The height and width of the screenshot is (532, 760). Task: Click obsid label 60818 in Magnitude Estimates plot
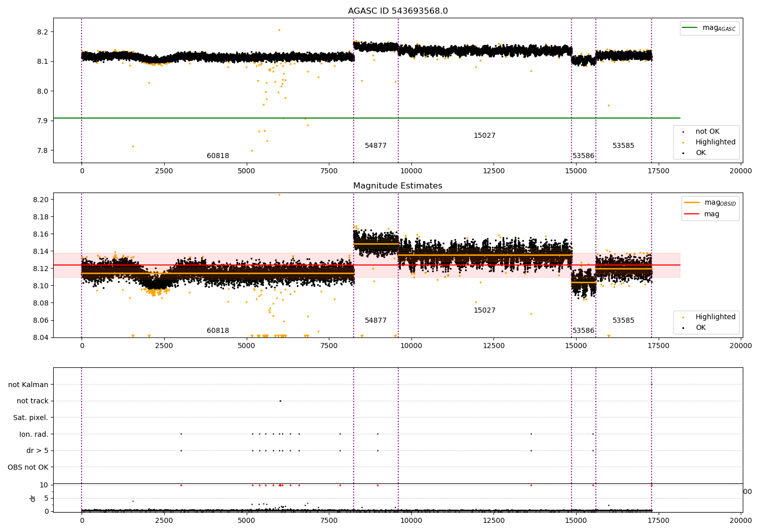click(x=218, y=331)
